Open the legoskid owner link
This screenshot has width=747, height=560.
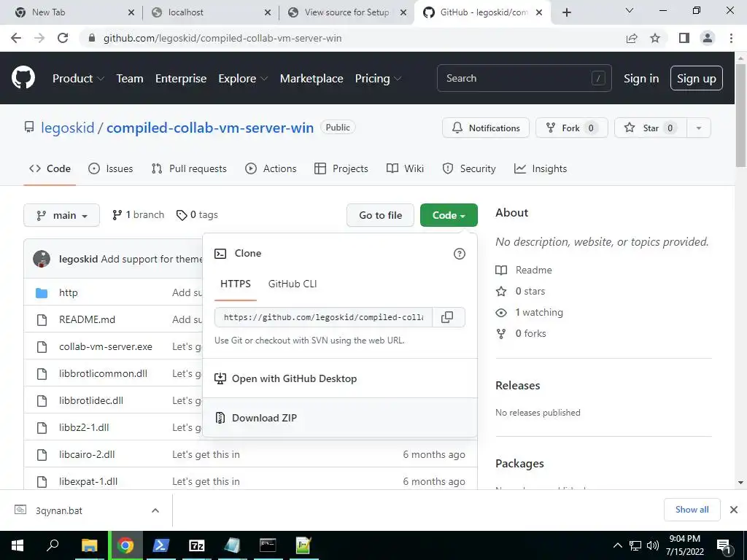point(68,128)
